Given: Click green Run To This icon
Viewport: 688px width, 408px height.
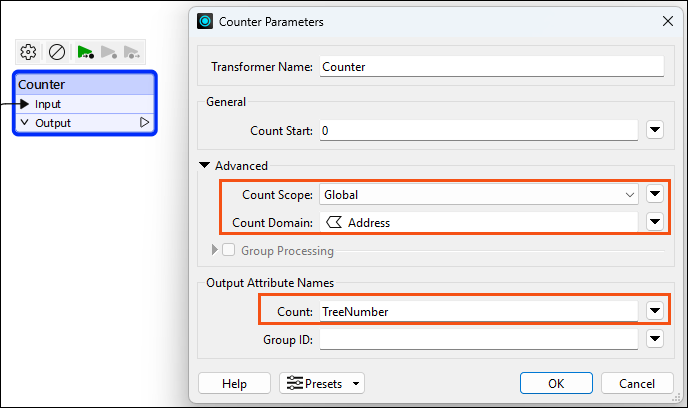Looking at the screenshot, I should click(85, 52).
